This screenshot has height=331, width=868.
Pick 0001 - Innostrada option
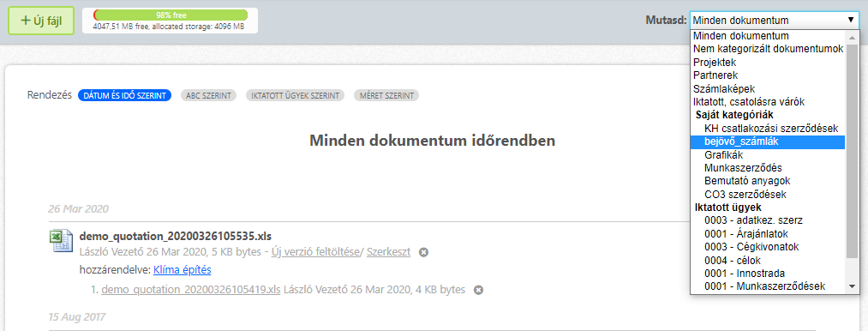(x=767, y=274)
